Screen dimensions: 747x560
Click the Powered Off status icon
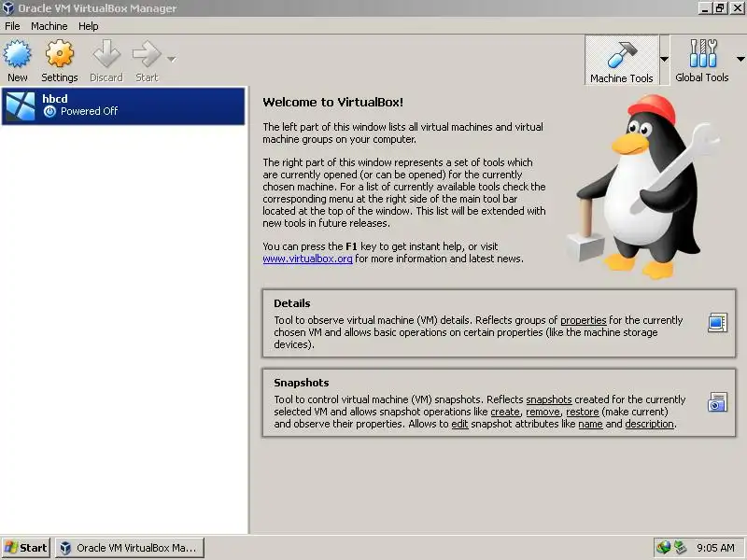click(49, 111)
